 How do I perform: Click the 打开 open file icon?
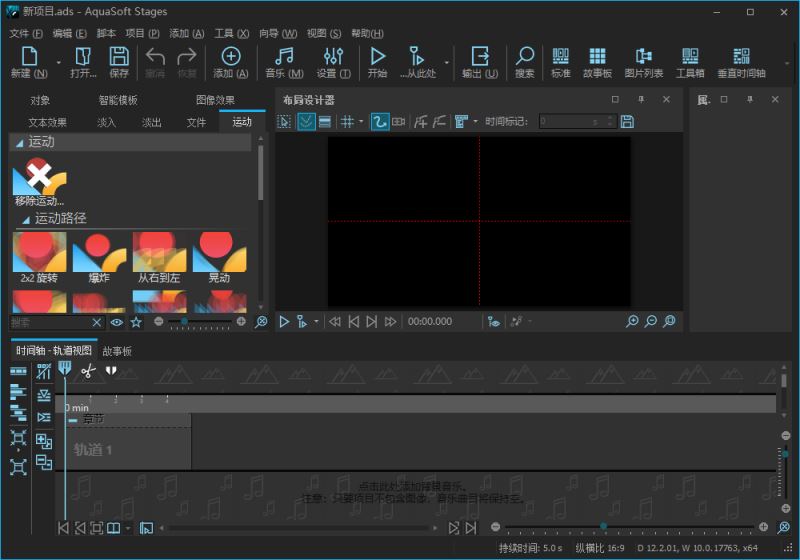(x=83, y=62)
